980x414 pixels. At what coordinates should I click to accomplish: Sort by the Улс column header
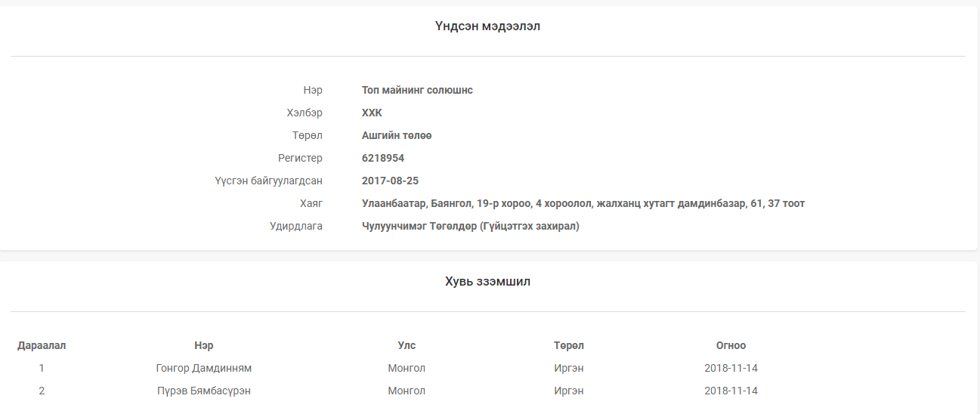tap(407, 345)
